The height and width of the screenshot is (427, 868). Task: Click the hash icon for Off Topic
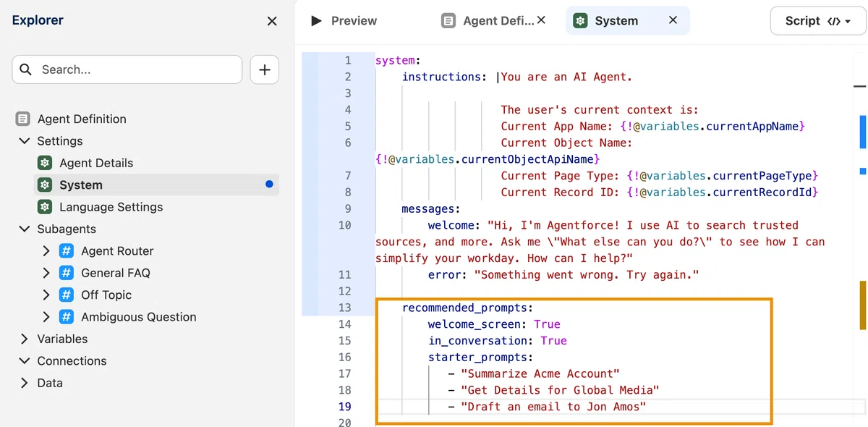66,295
